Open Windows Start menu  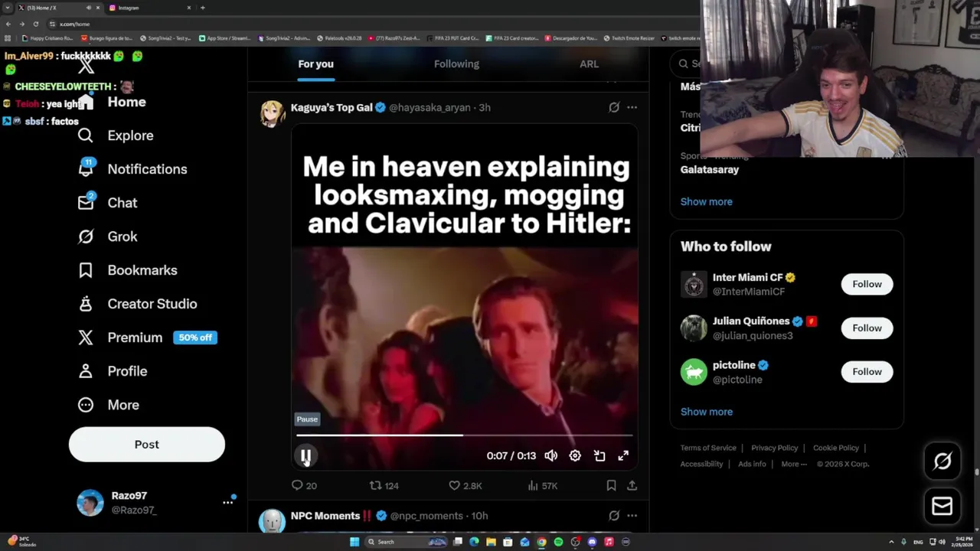pyautogui.click(x=354, y=542)
